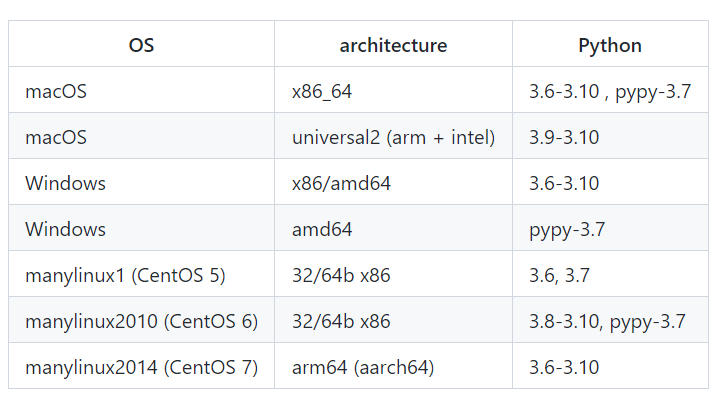Click the 3.9-3.10 Python version cell

[x=610, y=136]
